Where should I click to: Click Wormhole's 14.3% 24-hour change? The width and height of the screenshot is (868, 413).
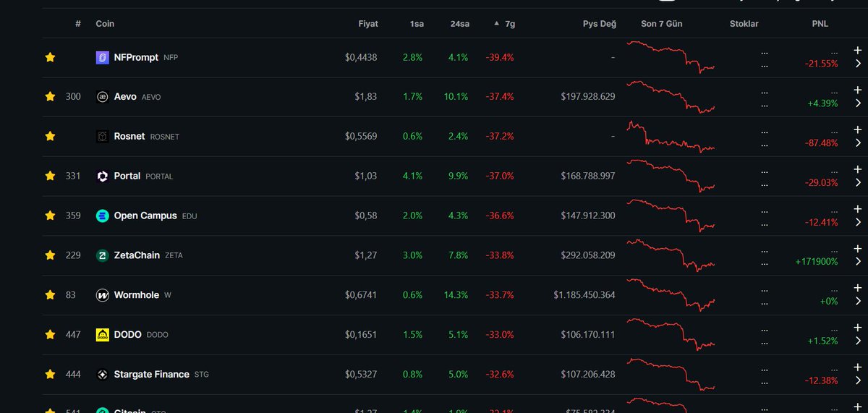point(457,295)
